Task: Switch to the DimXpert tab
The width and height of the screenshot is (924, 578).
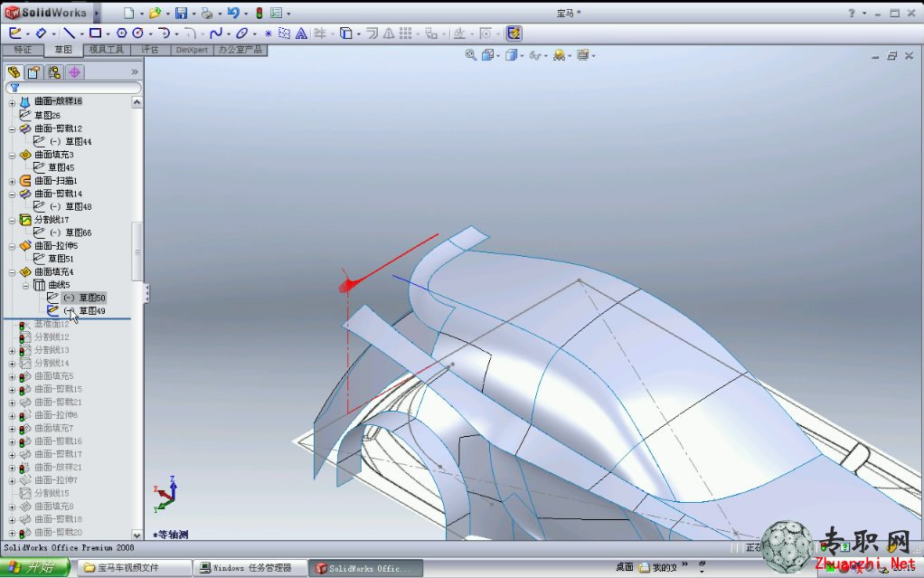Action: click(x=192, y=50)
